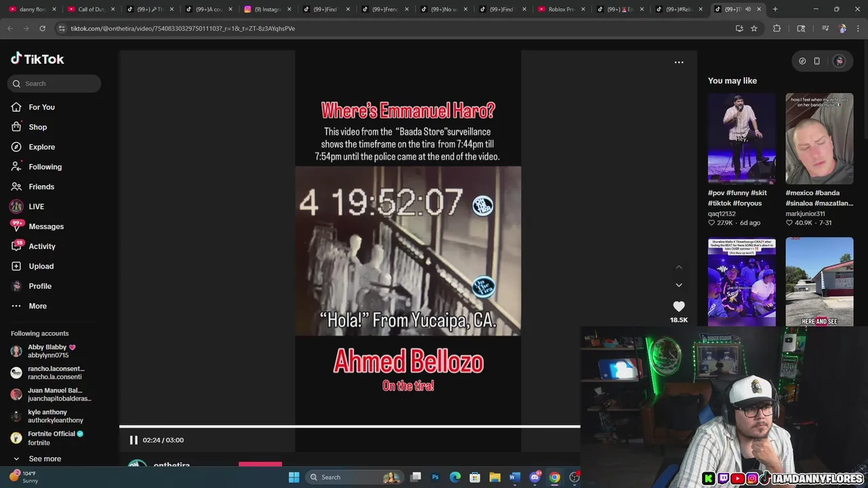This screenshot has height=488, width=868.
Task: Bookmark this page with star icon
Action: click(754, 28)
